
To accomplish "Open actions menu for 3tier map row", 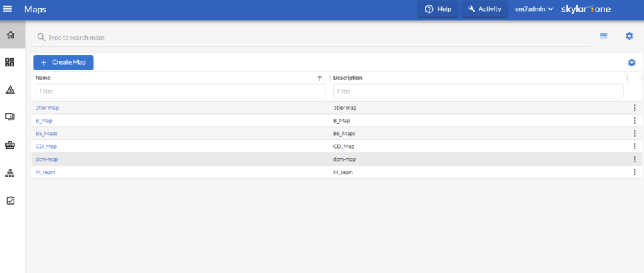I will (634, 108).
